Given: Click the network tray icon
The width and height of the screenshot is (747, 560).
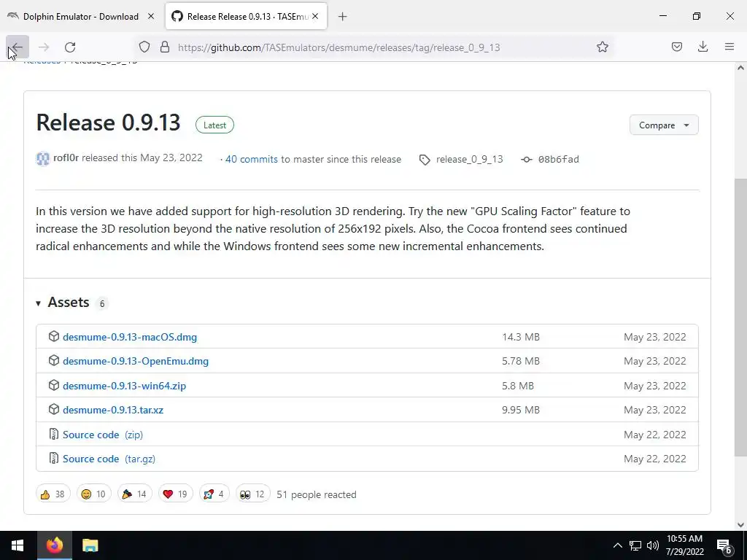Looking at the screenshot, I should click(635, 545).
